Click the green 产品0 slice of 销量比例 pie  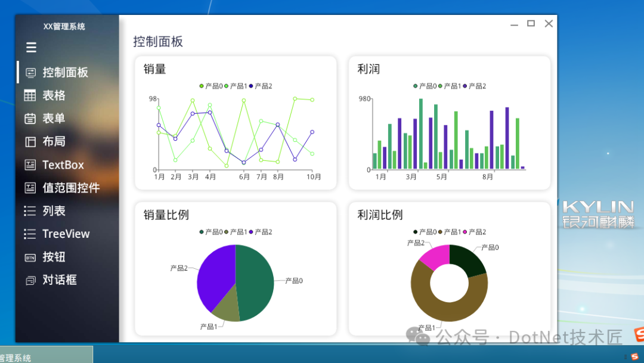(x=256, y=280)
